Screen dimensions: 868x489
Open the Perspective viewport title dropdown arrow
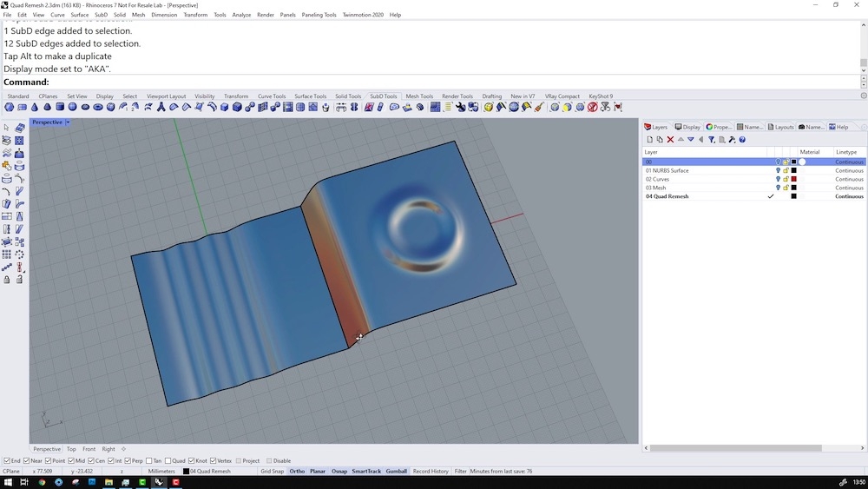(68, 122)
